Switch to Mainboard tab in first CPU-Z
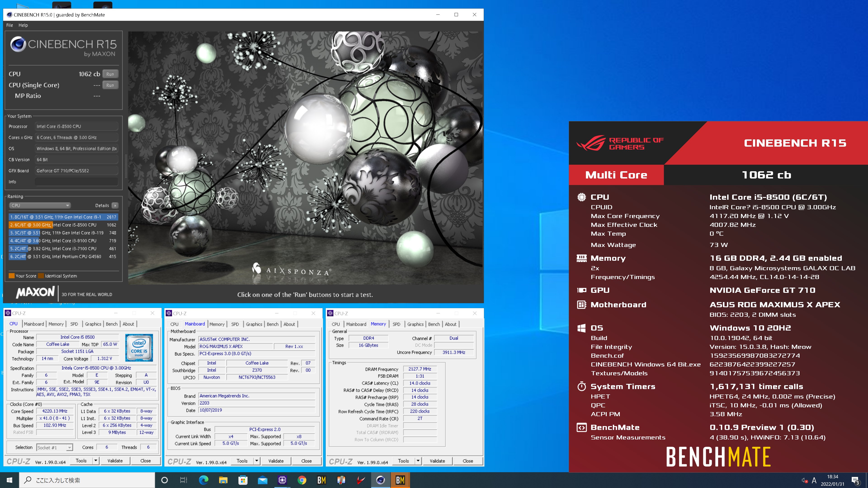Image resolution: width=868 pixels, height=488 pixels. click(x=34, y=324)
